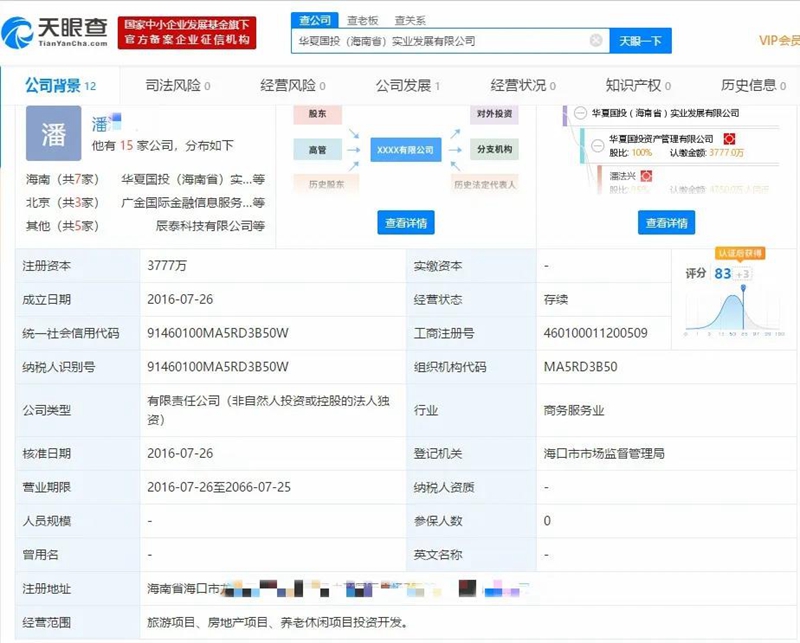Open the 广金国际金融信息服务 company link
800x643 pixels.
193,203
